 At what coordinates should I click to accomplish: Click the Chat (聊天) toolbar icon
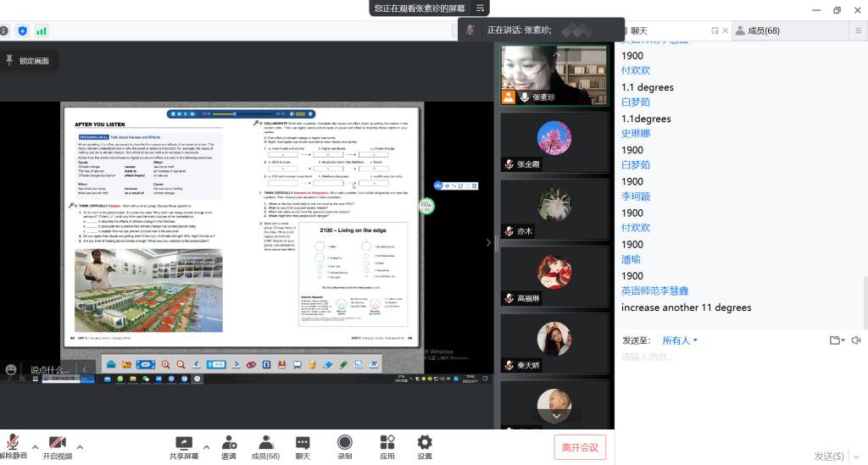[x=303, y=446]
